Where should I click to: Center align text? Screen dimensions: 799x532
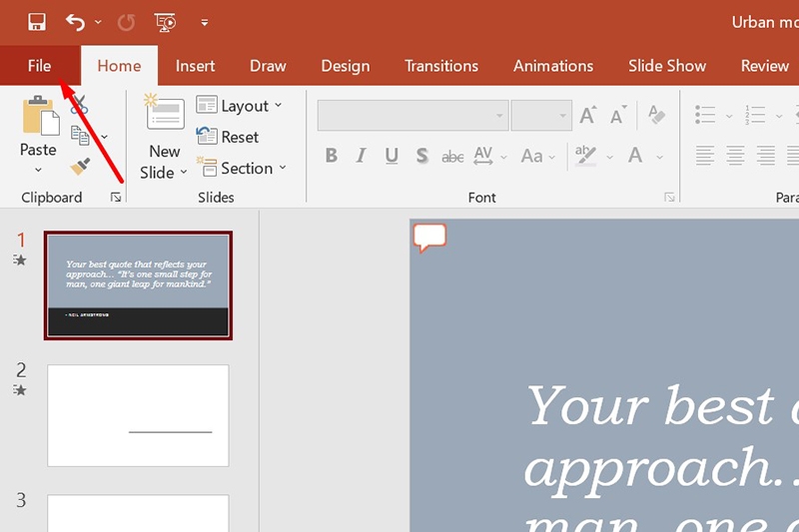tap(735, 156)
